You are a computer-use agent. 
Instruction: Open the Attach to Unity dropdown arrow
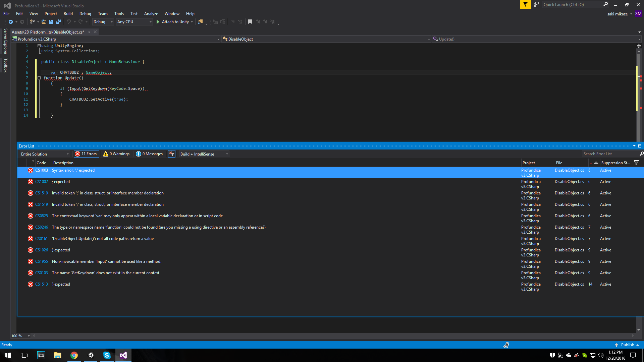tap(192, 22)
